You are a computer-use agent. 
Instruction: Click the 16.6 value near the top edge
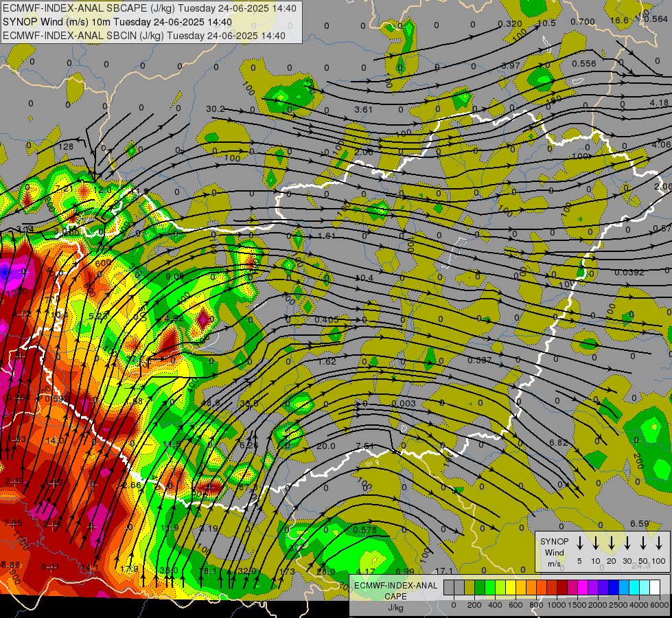[619, 21]
